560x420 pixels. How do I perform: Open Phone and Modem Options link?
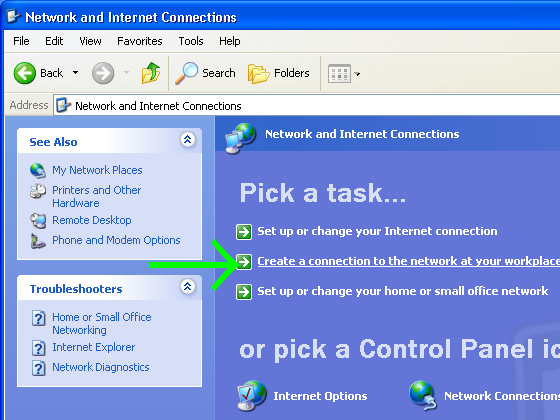(116, 240)
